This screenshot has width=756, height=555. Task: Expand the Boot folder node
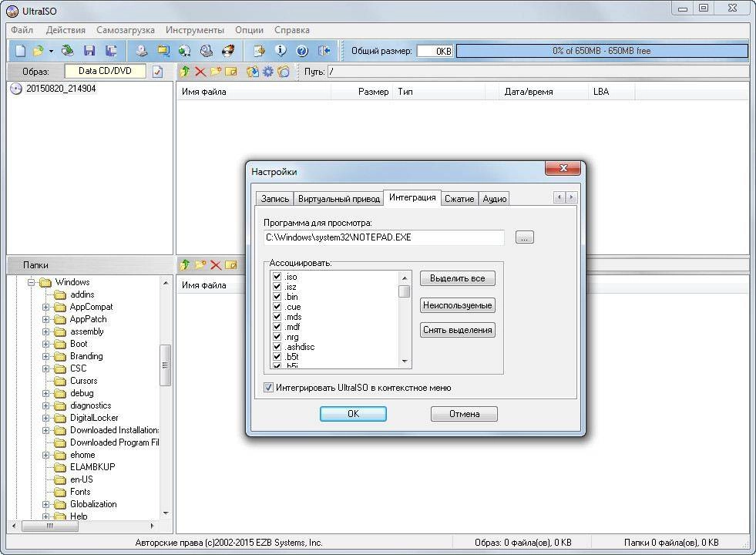click(45, 345)
